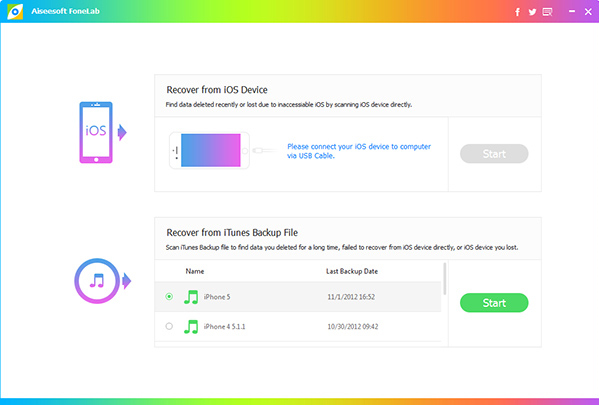Open the Facebook share icon
The image size is (599, 405).
pyautogui.click(x=517, y=12)
